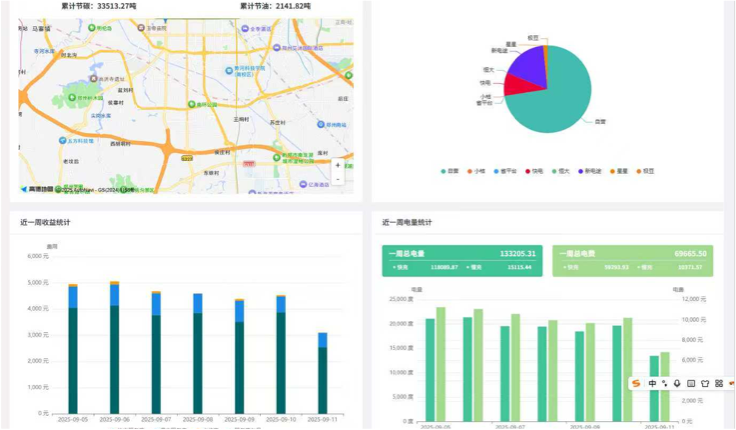
Task: Open the IME toolbox grid icon
Action: [x=719, y=383]
